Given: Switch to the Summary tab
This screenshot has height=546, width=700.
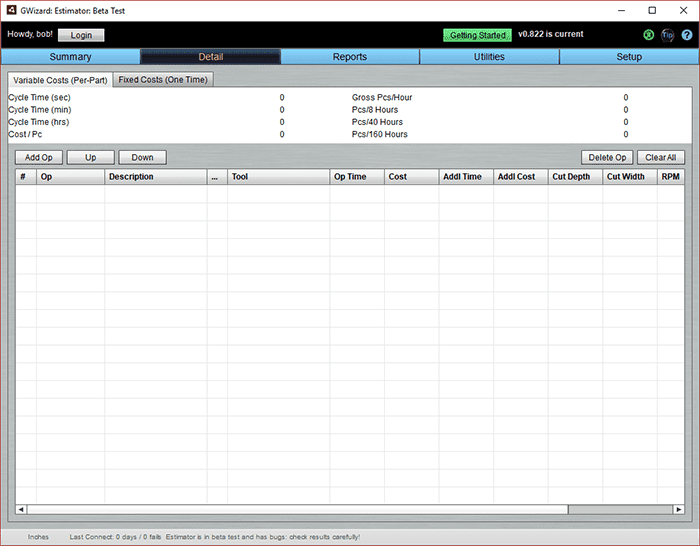Looking at the screenshot, I should 70,57.
